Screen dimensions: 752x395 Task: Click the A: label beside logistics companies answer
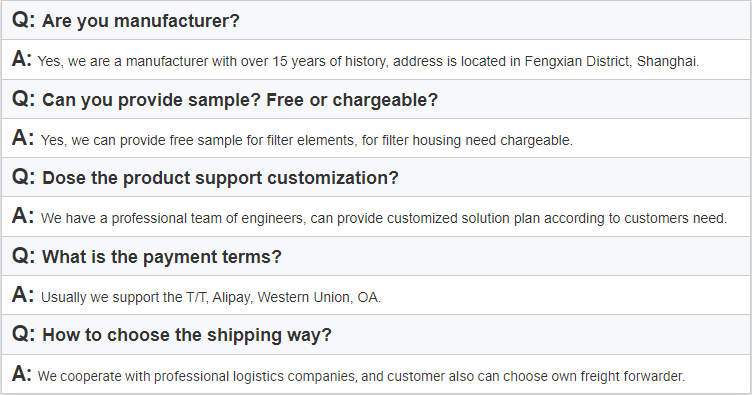22,374
